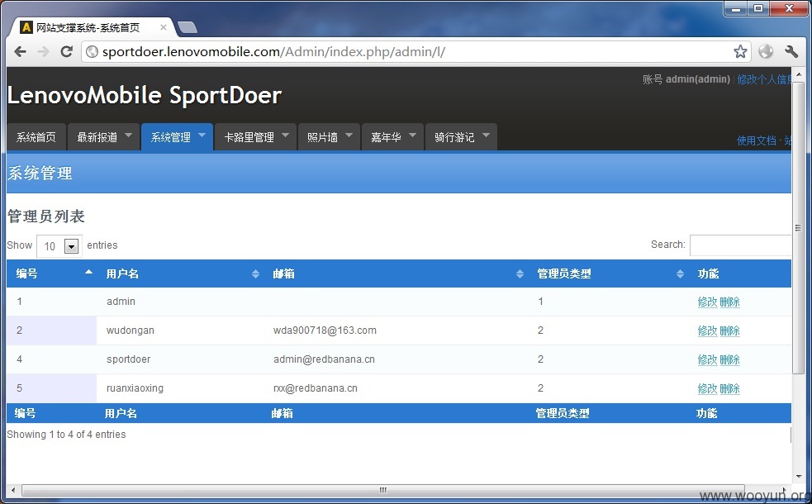812x504 pixels.
Task: Maximize the browser window
Action: [758, 9]
